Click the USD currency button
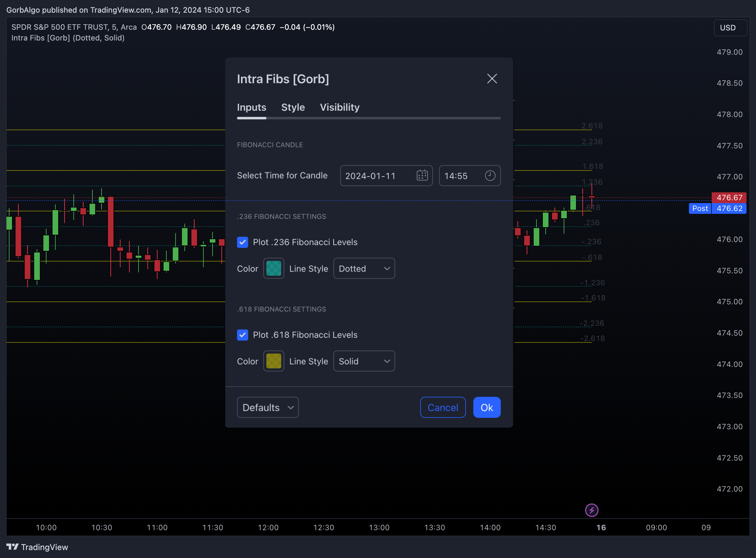Viewport: 756px width, 558px height. [730, 28]
